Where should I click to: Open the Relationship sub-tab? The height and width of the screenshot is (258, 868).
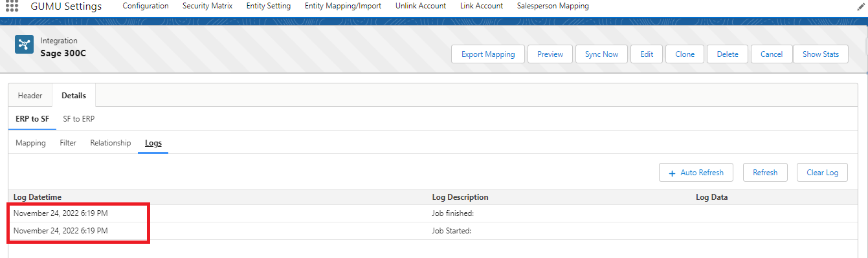tap(111, 143)
